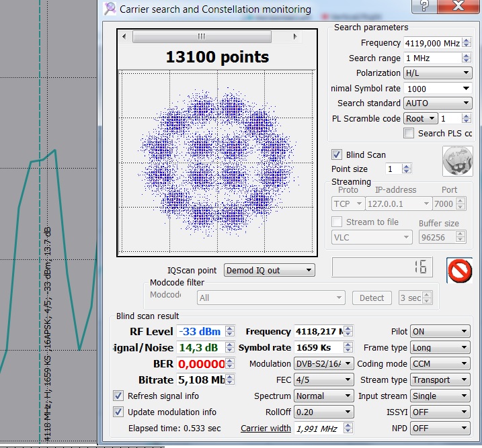Click the constellation scrollbar right arrow
482x448 pixels.
point(295,36)
